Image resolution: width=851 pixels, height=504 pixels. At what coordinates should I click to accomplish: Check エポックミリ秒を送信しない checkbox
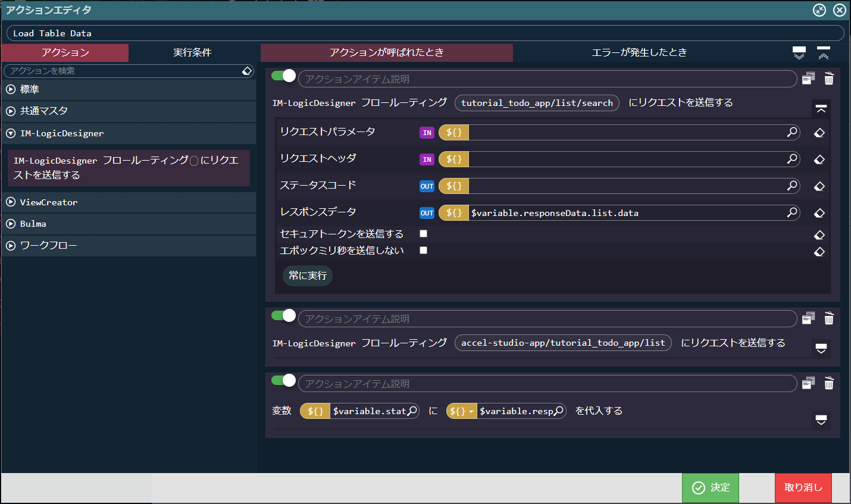423,251
